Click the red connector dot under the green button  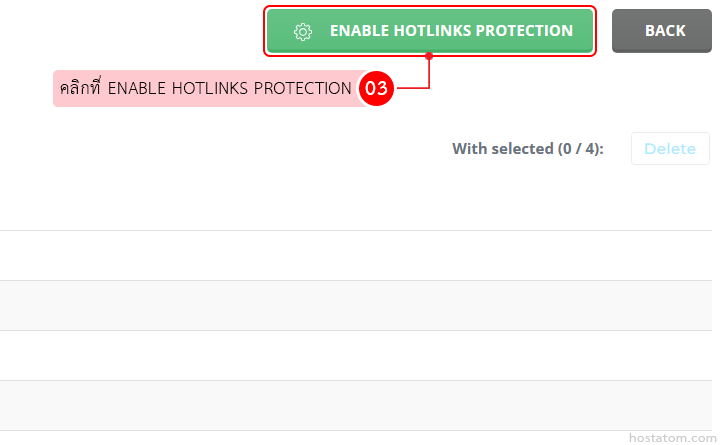[429, 56]
